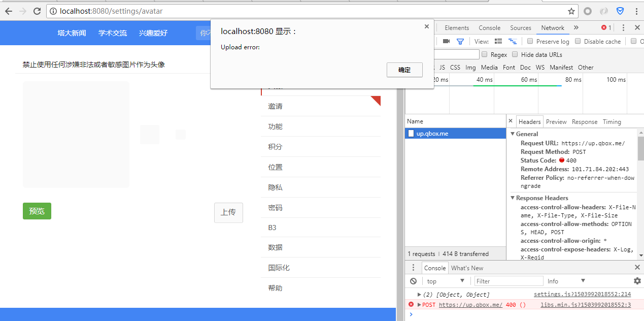
Task: Open the Response tab of request
Action: click(585, 121)
